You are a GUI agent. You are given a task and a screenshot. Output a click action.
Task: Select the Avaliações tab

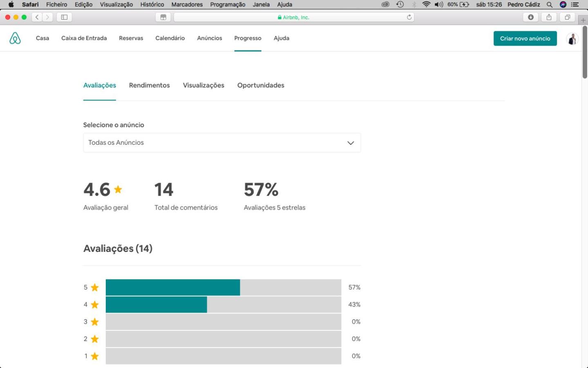coord(100,85)
